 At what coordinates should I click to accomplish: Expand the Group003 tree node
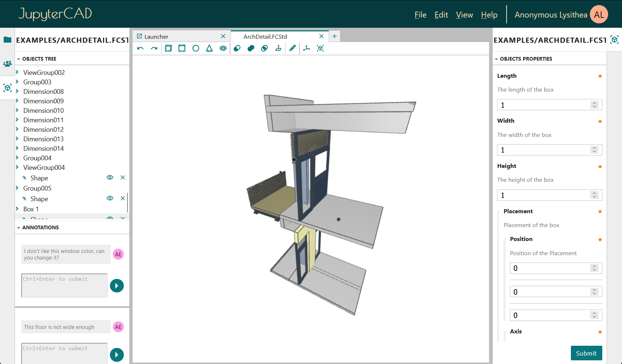tap(17, 82)
